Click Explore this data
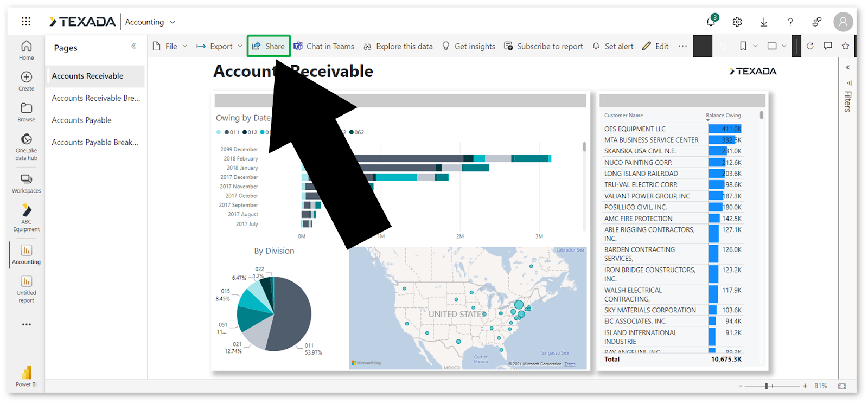This screenshot has height=404, width=868. (x=398, y=46)
